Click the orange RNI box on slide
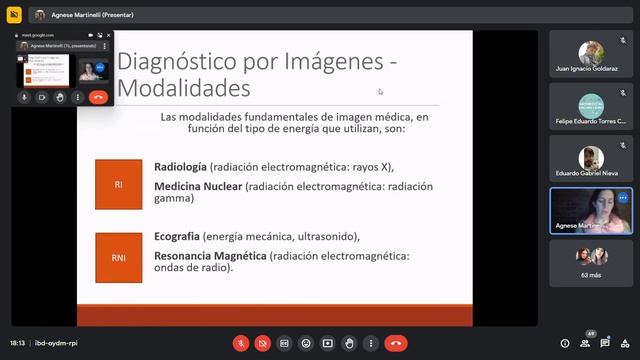This screenshot has height=360, width=640. [119, 258]
